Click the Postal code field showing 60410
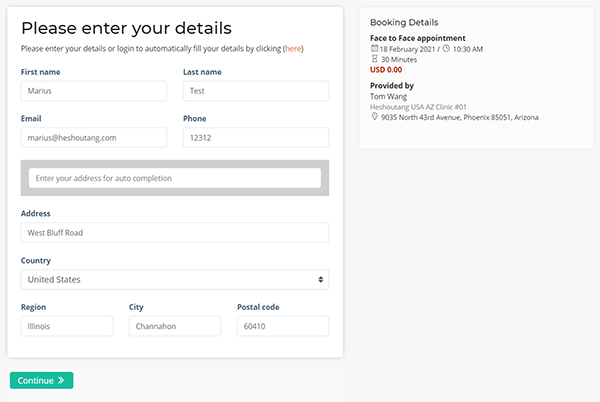 pos(283,326)
